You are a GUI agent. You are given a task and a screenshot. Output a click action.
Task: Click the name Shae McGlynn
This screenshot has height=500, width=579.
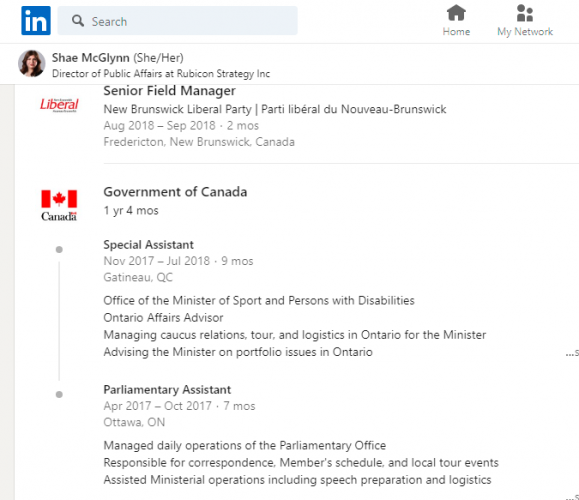90,58
